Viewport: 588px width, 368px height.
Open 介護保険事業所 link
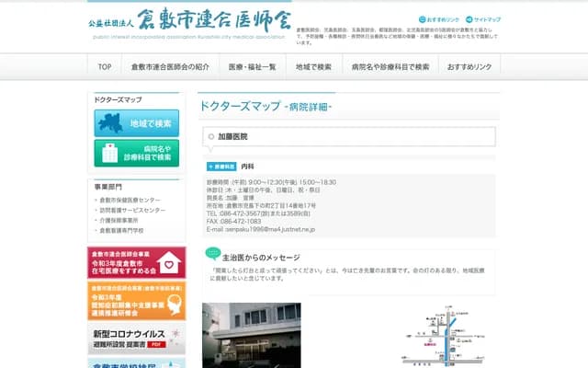click(119, 221)
